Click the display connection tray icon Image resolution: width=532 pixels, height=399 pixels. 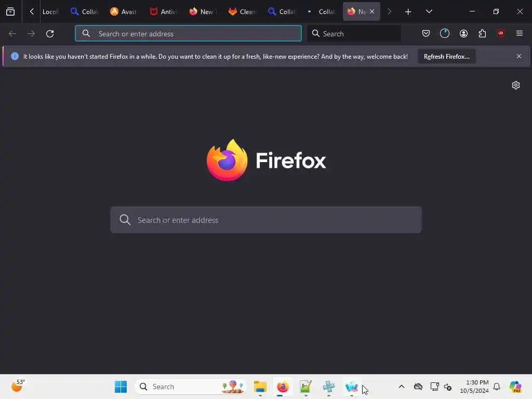[x=434, y=387]
